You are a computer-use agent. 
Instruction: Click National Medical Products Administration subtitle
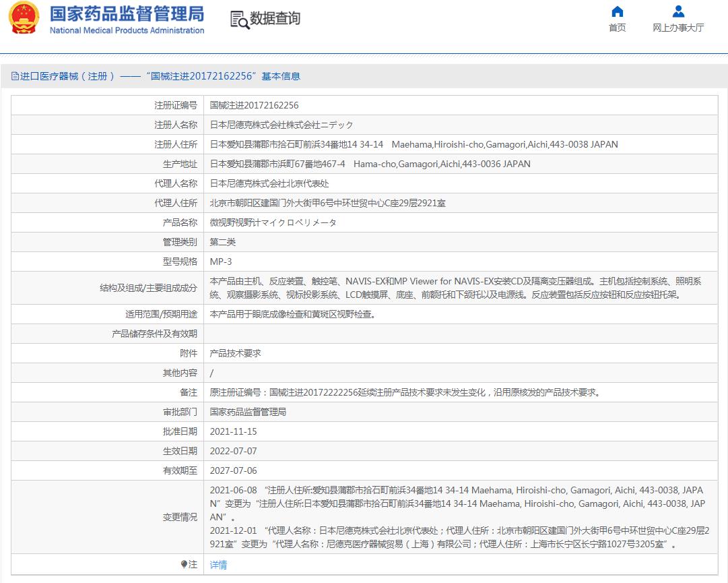127,30
